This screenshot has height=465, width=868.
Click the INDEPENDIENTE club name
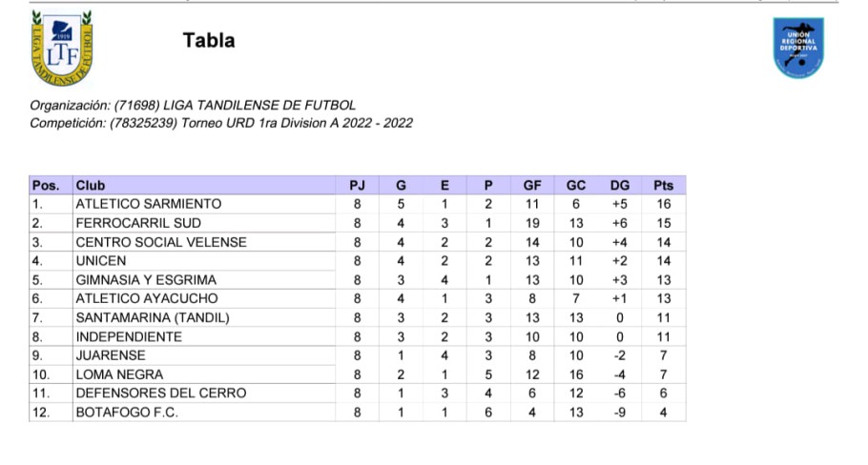[129, 336]
